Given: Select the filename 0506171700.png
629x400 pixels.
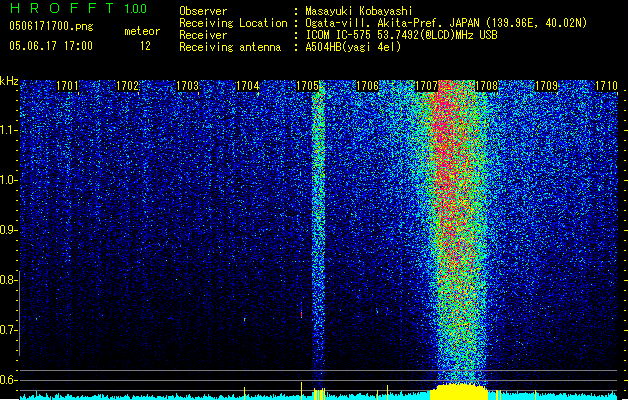Looking at the screenshot, I should point(51,26).
